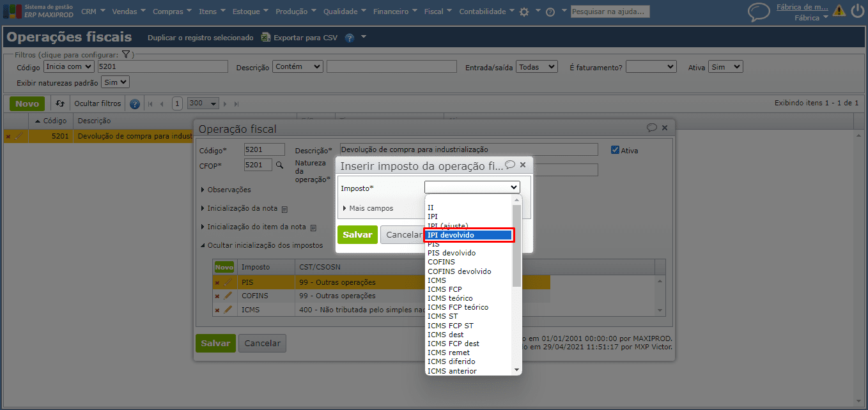Open the Entrada/saída 'Todas' dropdown
The height and width of the screenshot is (410, 868).
(537, 66)
